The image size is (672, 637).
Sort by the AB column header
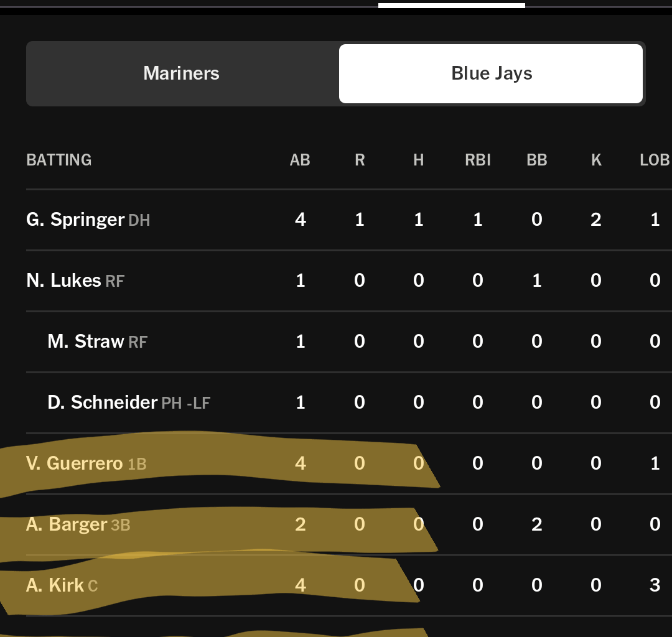click(x=300, y=160)
